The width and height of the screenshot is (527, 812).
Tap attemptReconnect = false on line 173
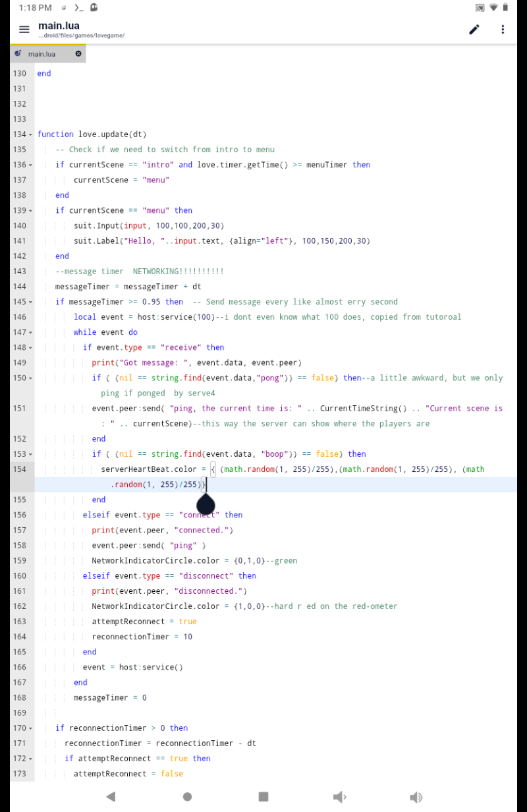pyautogui.click(x=128, y=774)
